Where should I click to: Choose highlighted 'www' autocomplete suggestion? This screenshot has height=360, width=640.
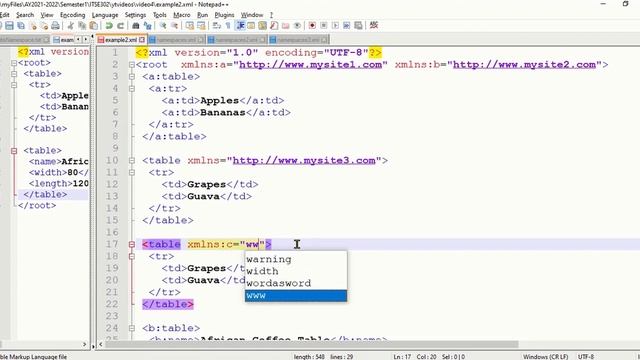[296, 296]
